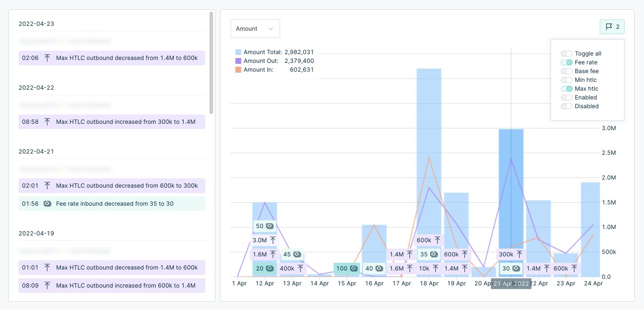This screenshot has height=310, width=644.
Task: Click the 08:58 Max HTLC increased entry
Action: (x=111, y=122)
